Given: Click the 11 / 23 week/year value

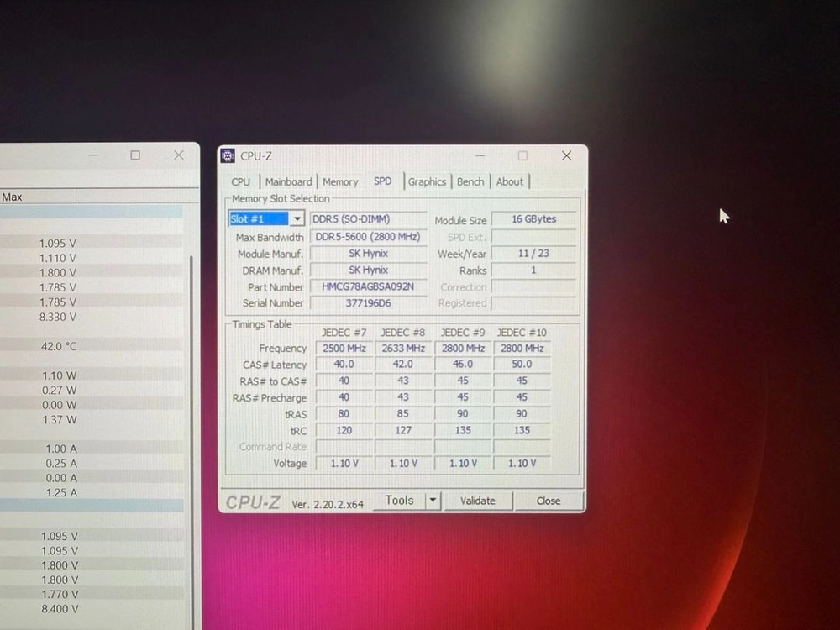Looking at the screenshot, I should click(533, 254).
